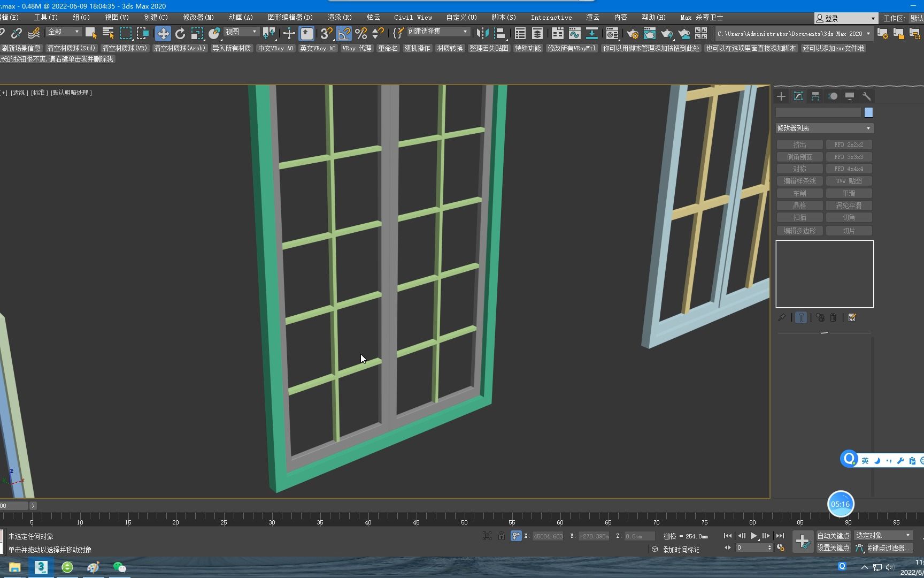The width and height of the screenshot is (924, 578).
Task: Click Pin Stack icon
Action: 782,318
